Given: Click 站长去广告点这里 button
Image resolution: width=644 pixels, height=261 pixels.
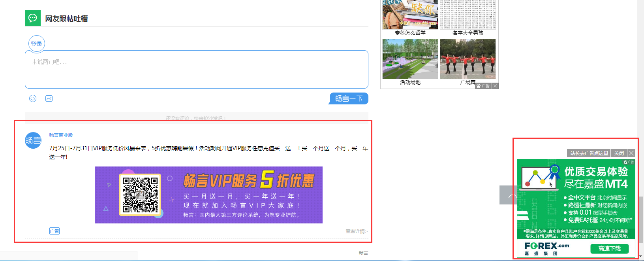Looking at the screenshot, I should pyautogui.click(x=589, y=153).
